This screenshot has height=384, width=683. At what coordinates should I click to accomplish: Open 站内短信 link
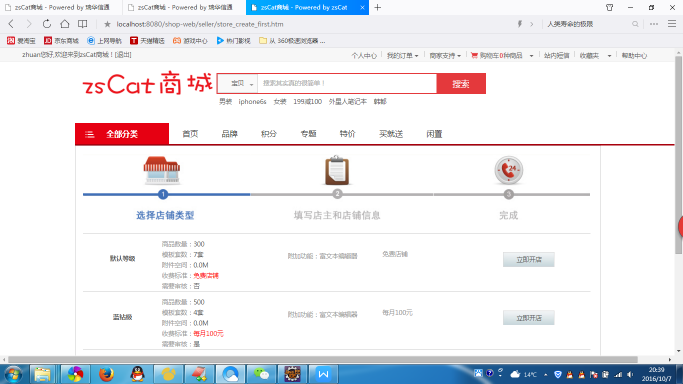pos(556,55)
